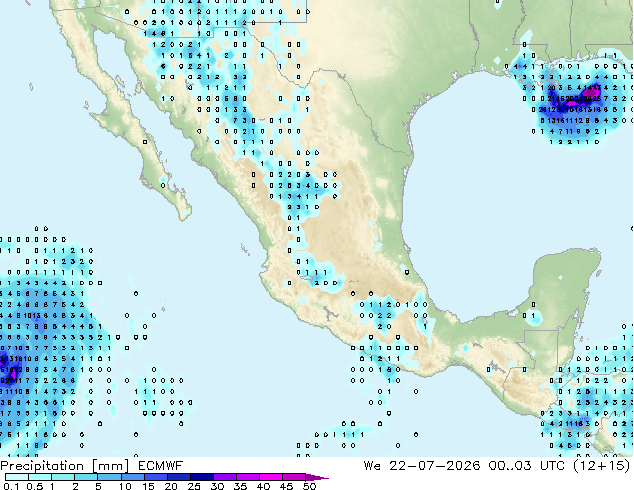Screen dimensions: 634x490
Task: Click the '0.1' legend scale value
Action: 11,486
